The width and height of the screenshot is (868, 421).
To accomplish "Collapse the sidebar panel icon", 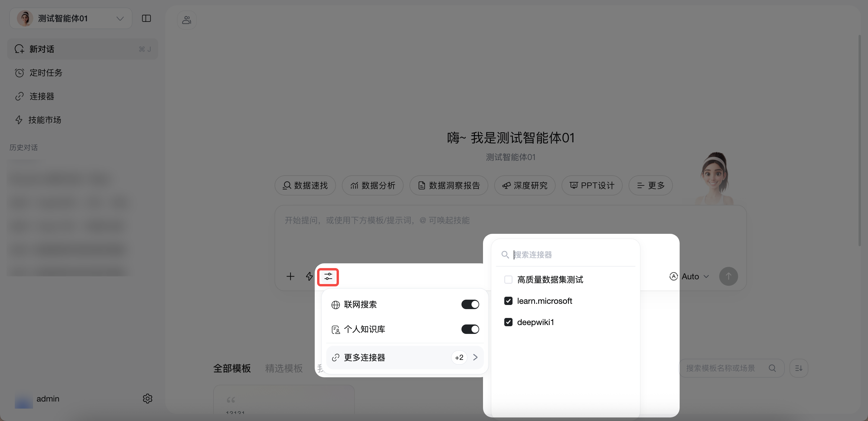I will [146, 18].
